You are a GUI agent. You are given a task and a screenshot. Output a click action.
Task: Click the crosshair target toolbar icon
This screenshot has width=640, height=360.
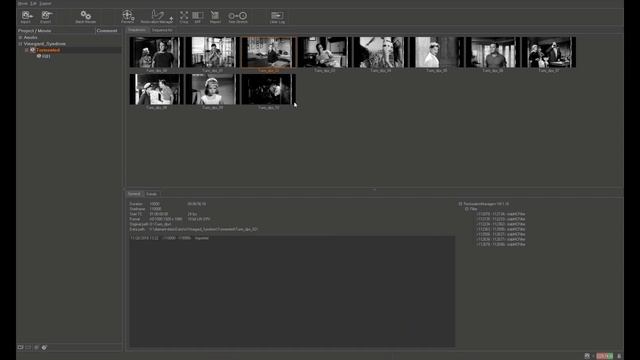coord(127,16)
